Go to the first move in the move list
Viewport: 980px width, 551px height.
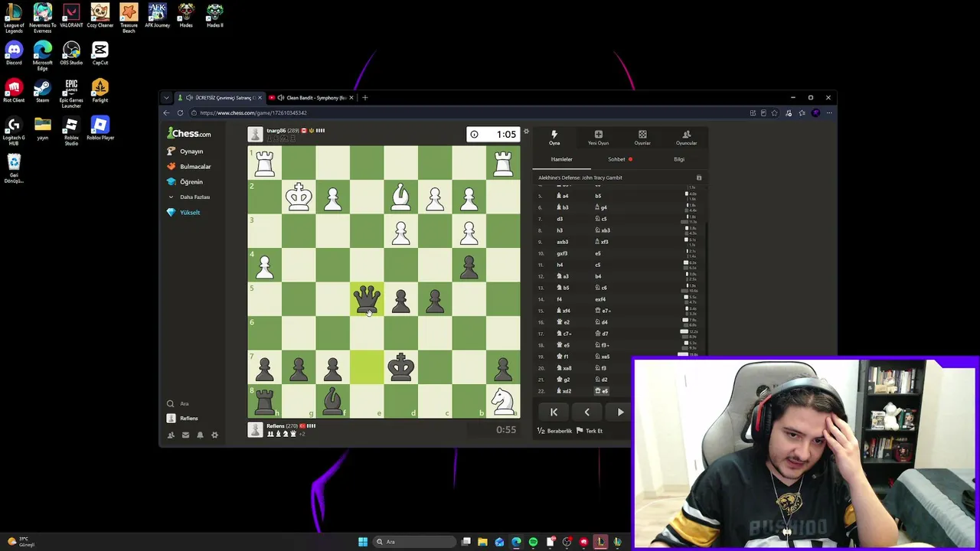tap(554, 412)
